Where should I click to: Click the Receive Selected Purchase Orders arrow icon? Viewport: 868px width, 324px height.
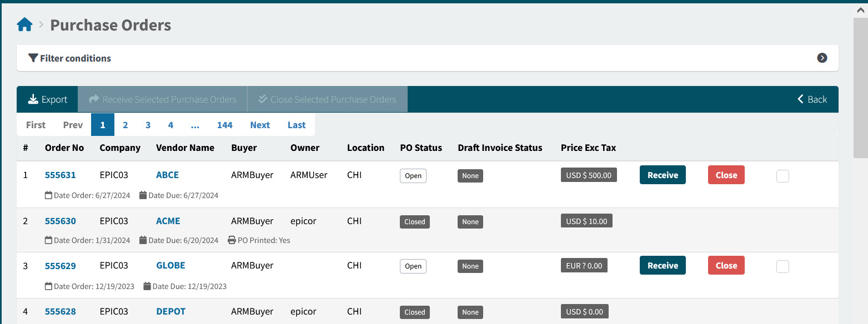pos(93,99)
